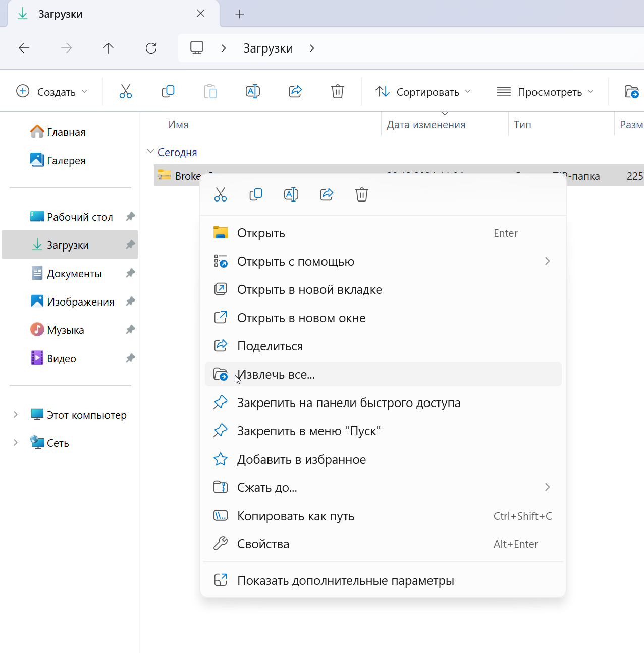Screen dimensions: 644x653
Task: Click the trash Delete icon in the context menu
Action: click(362, 194)
